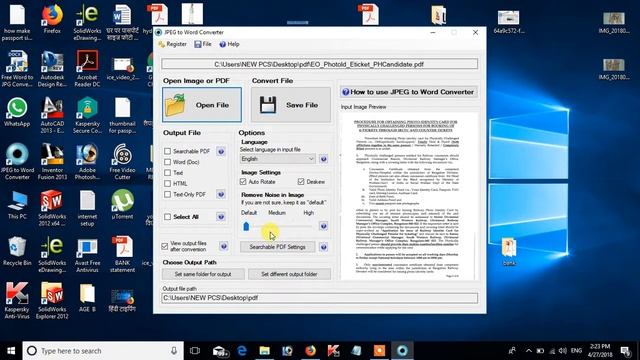Enable the Searchable PDF output checkbox
The height and width of the screenshot is (360, 640).
[167, 151]
